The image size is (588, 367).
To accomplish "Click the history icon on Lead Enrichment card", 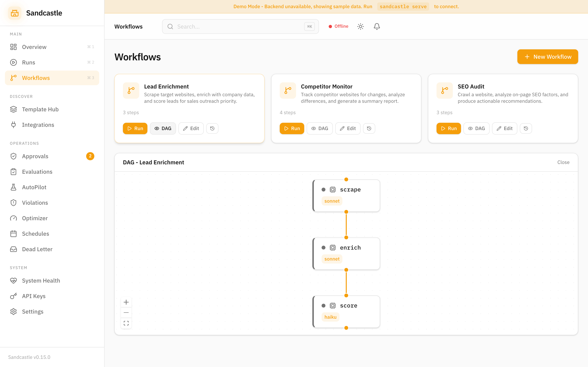I will [212, 128].
